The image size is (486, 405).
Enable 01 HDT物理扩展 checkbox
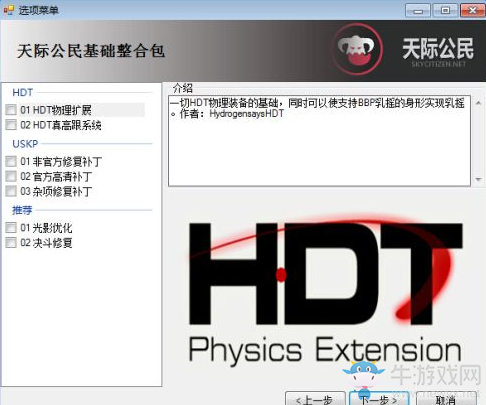(x=11, y=110)
